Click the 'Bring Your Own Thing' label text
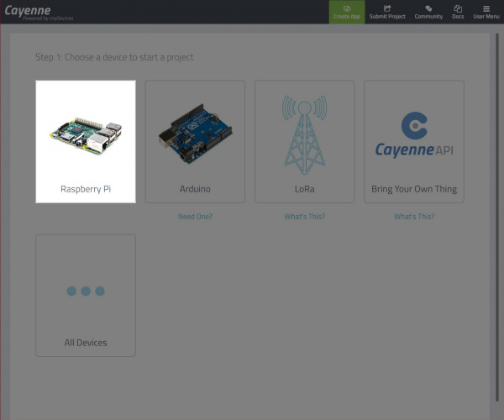Screen dimensions: 504x420 [x=414, y=189]
